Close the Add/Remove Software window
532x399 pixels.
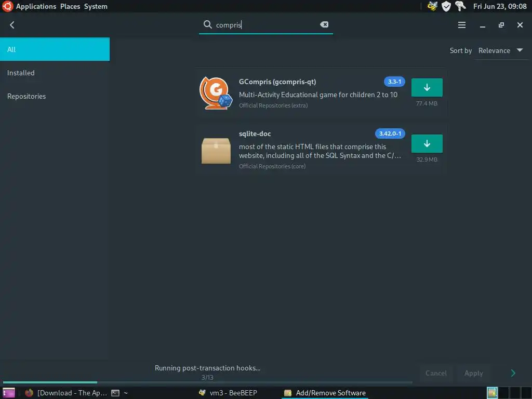pyautogui.click(x=520, y=25)
